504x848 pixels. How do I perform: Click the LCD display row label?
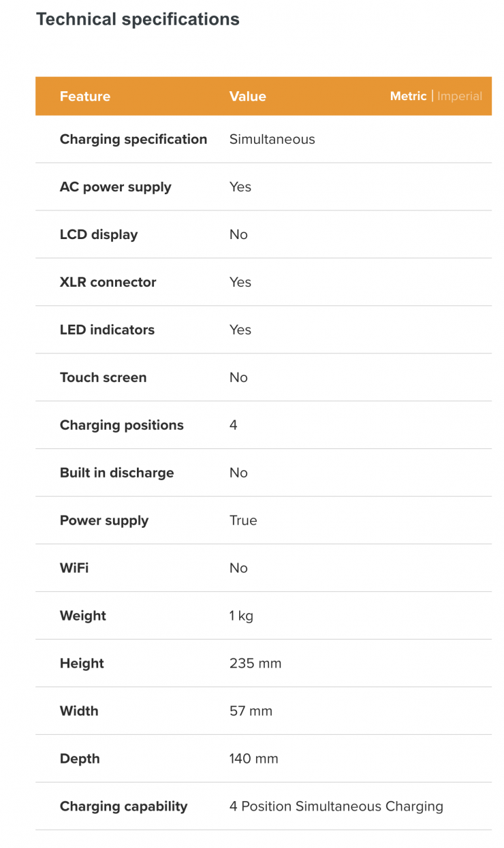point(99,234)
